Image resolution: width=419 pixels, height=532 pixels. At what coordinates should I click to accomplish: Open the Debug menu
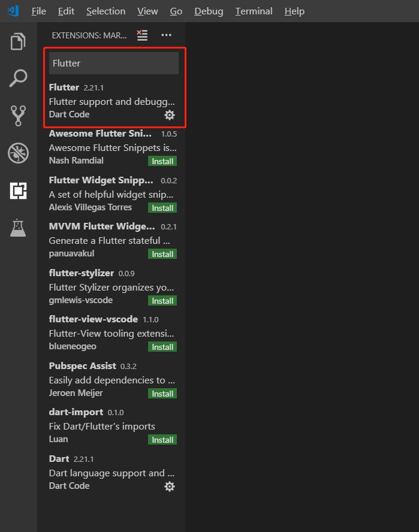coord(209,11)
